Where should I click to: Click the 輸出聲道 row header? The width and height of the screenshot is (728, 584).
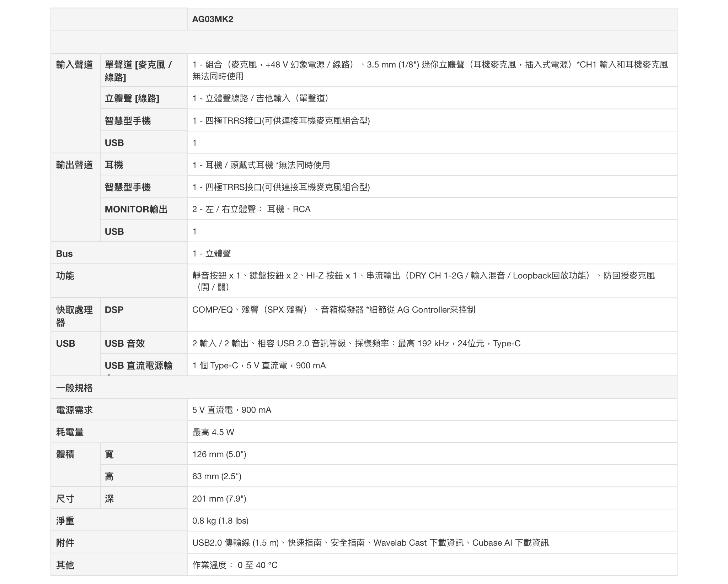pyautogui.click(x=74, y=165)
